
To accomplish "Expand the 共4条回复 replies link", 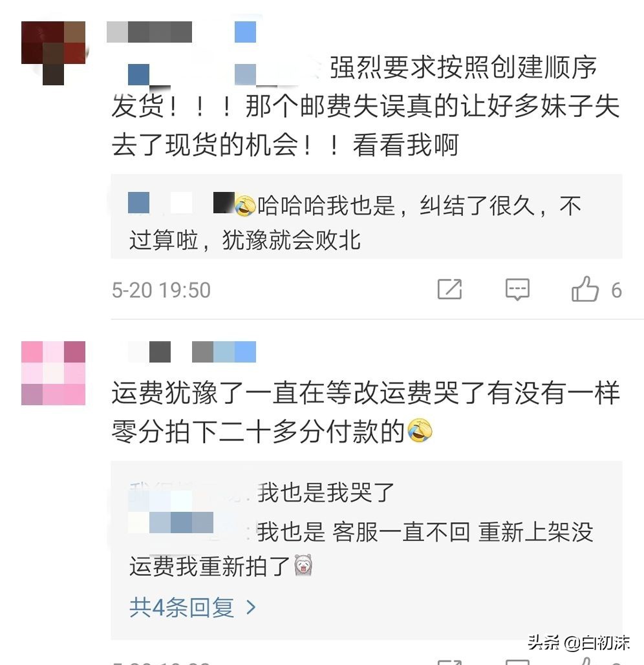I will [x=193, y=607].
